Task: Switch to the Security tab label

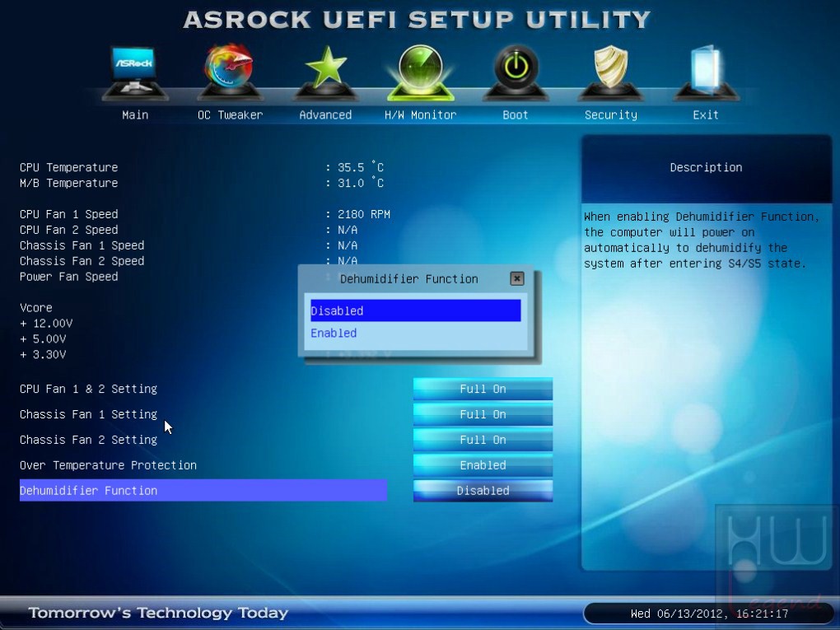Action: point(611,114)
